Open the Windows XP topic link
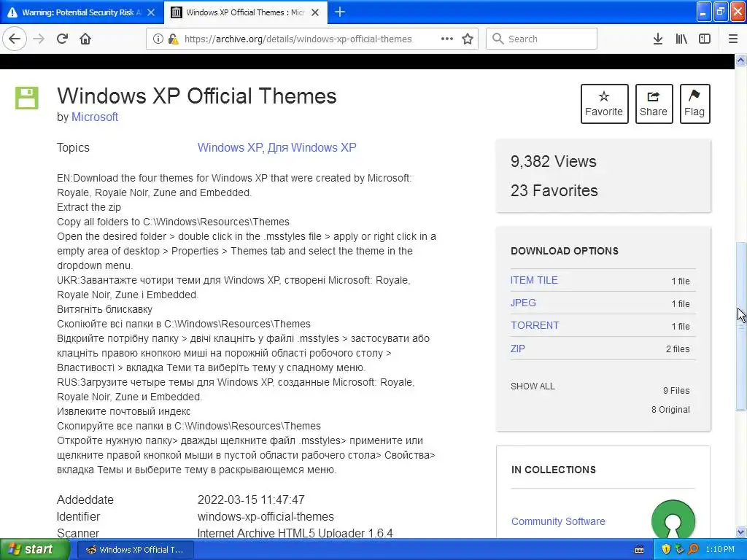The width and height of the screenshot is (747, 560). [229, 147]
